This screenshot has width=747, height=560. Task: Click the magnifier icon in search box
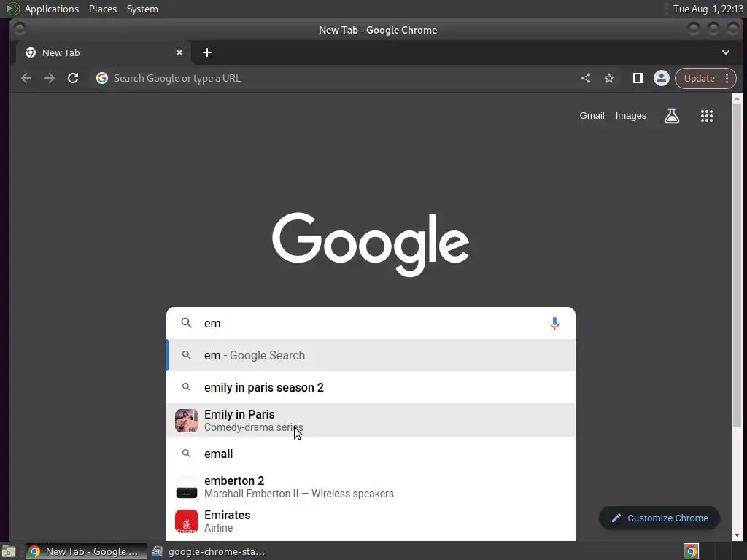(187, 323)
